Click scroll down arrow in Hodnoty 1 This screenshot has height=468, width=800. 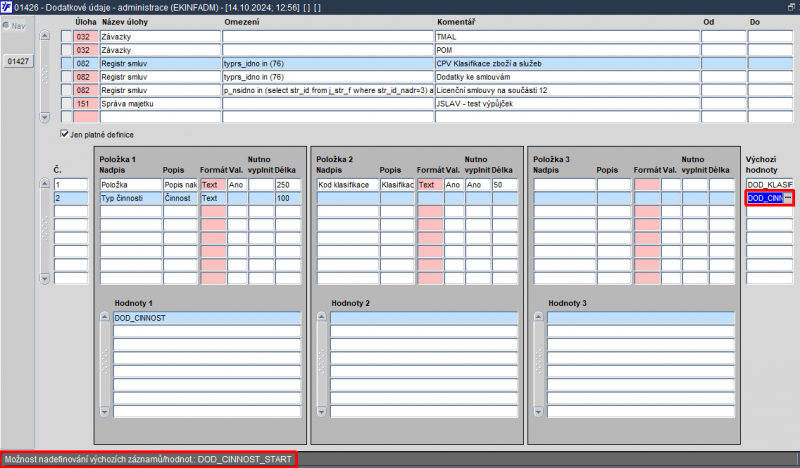pos(104,411)
